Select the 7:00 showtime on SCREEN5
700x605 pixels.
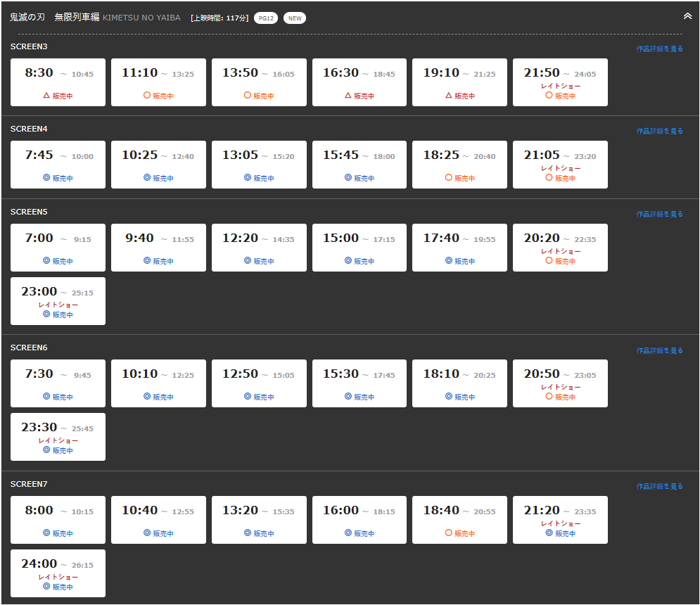(58, 248)
